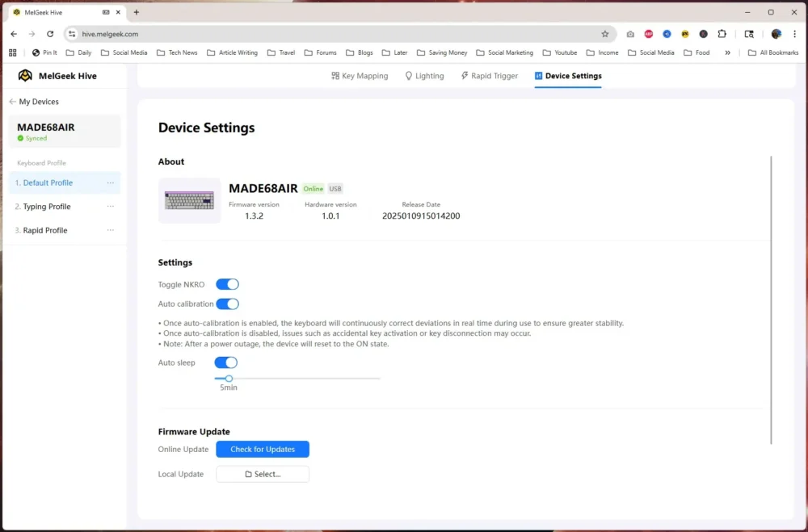Screen dimensions: 808x532
Task: Click the hive.melgeek.com address bar
Action: point(340,34)
